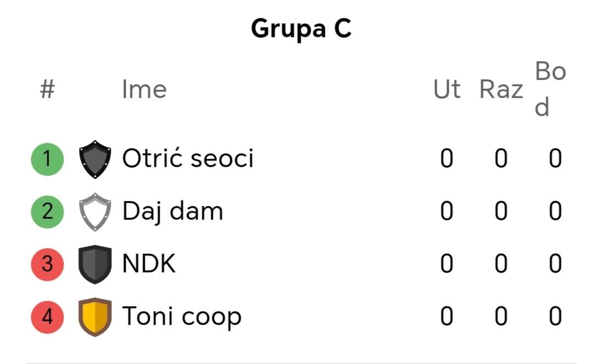Select the red position badge number 4
The image size is (603, 364).
coord(47,317)
